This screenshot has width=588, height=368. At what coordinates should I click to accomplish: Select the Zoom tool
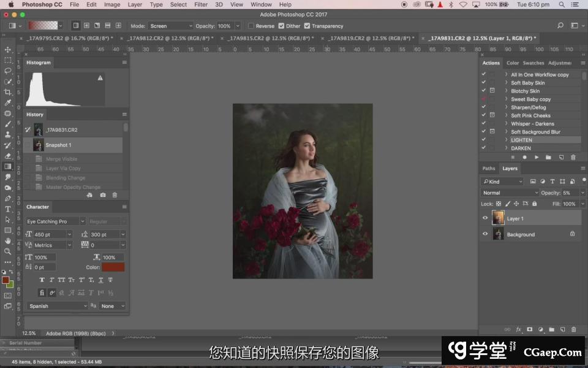(x=8, y=251)
